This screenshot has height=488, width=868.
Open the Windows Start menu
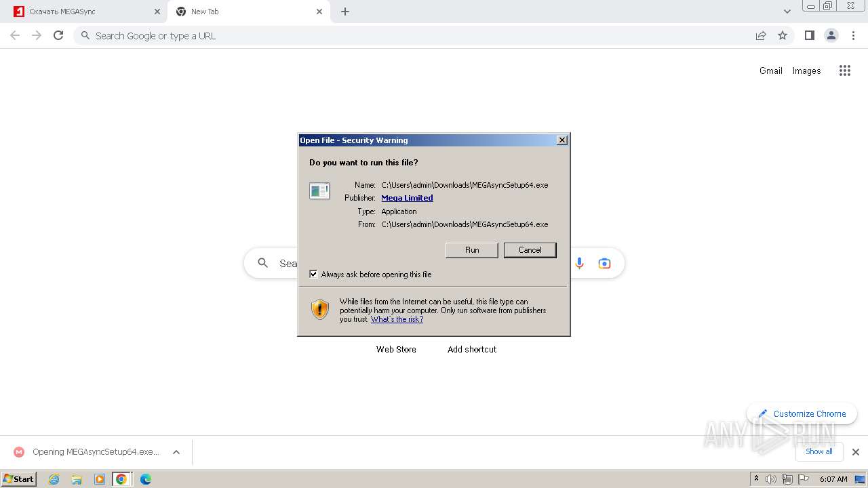coord(19,479)
